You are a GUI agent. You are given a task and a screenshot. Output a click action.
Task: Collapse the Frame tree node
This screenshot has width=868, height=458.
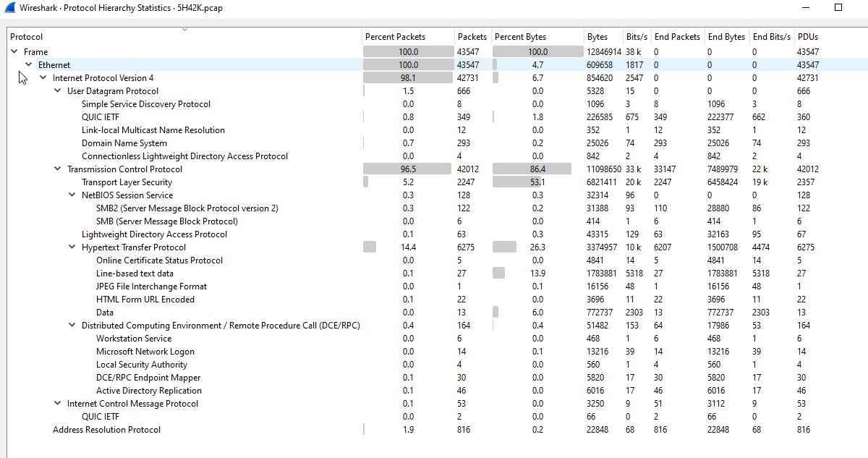click(x=14, y=52)
